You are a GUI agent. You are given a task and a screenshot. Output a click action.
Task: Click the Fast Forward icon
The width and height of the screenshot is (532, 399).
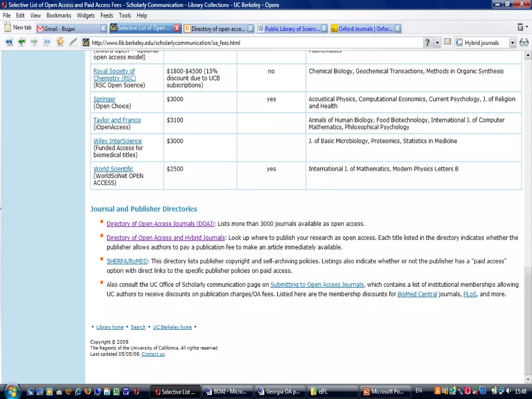47,42
